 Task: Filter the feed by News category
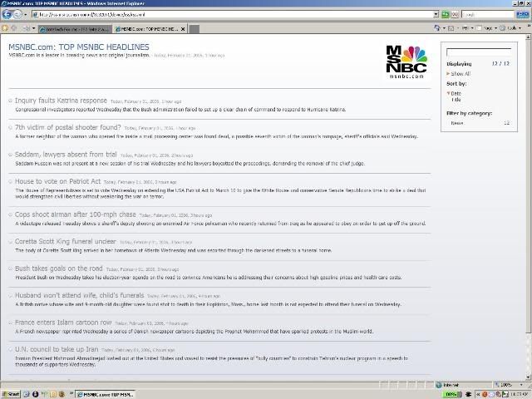coord(457,123)
